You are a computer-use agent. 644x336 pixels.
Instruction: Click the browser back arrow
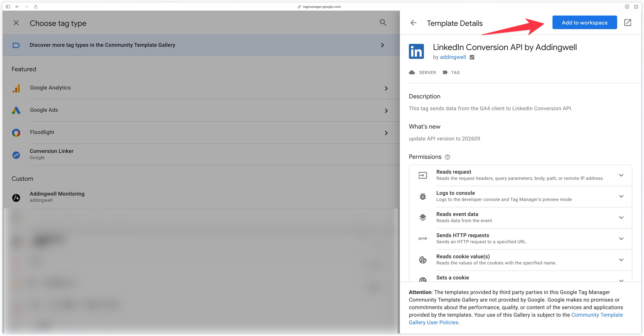[x=17, y=7]
